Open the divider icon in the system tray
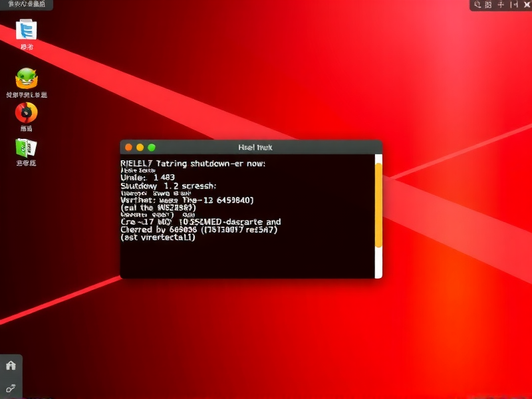The image size is (532, 399). tap(513, 5)
